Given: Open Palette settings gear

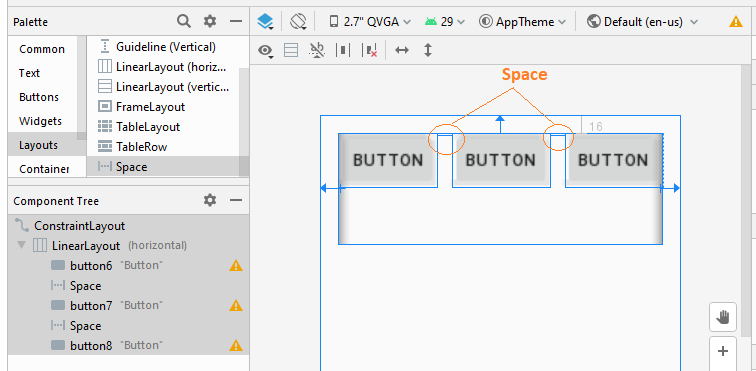Looking at the screenshot, I should (210, 21).
